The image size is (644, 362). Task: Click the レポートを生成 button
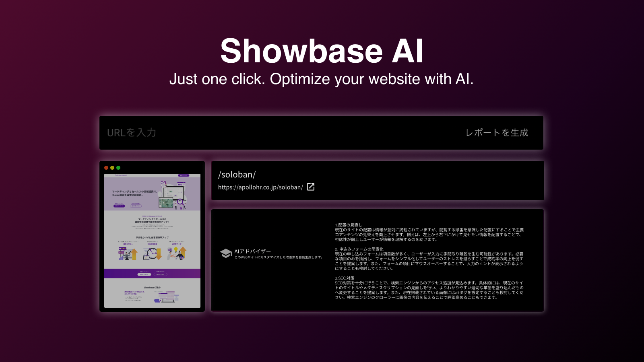[497, 133]
